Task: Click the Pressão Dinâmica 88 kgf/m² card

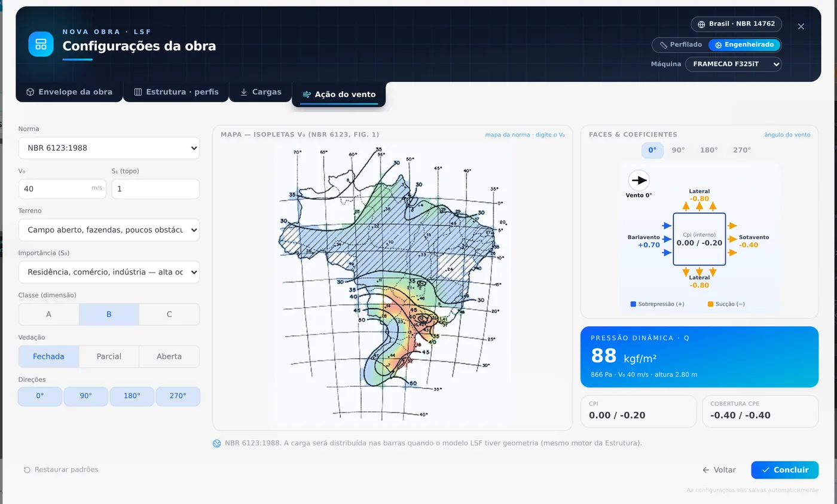Action: click(x=699, y=357)
